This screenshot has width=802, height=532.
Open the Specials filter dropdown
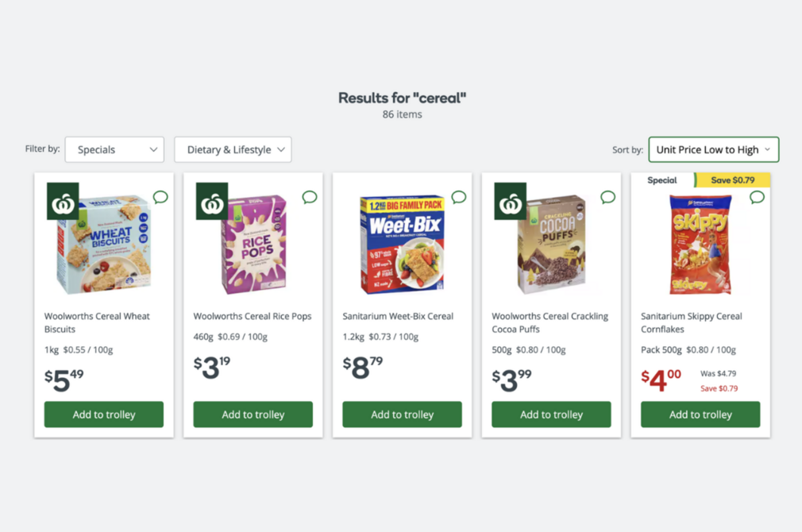point(114,149)
